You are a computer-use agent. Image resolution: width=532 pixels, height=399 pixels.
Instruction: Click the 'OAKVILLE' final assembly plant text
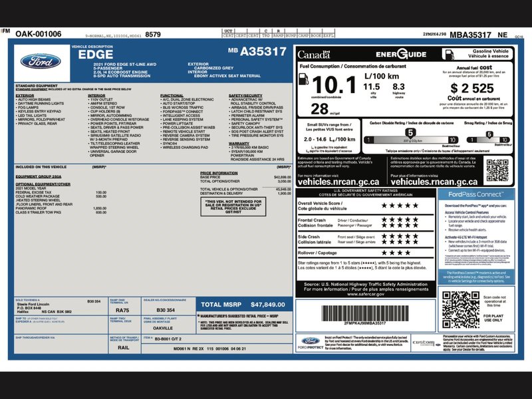(163, 329)
